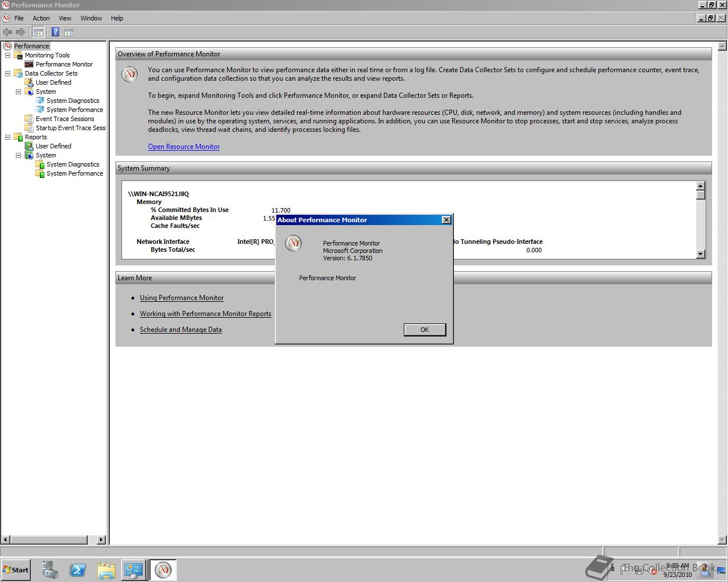The width and height of the screenshot is (728, 582).
Task: Click the blue Help question mark icon
Action: pyautogui.click(x=55, y=32)
